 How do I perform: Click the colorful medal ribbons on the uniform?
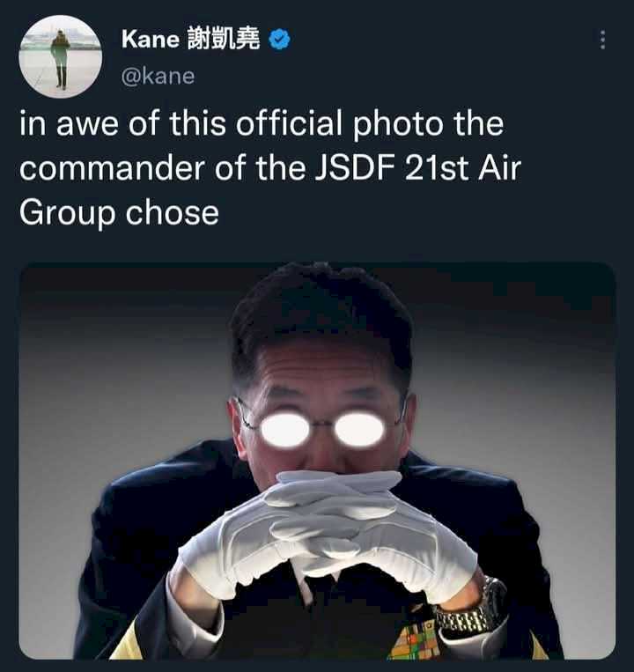click(412, 640)
